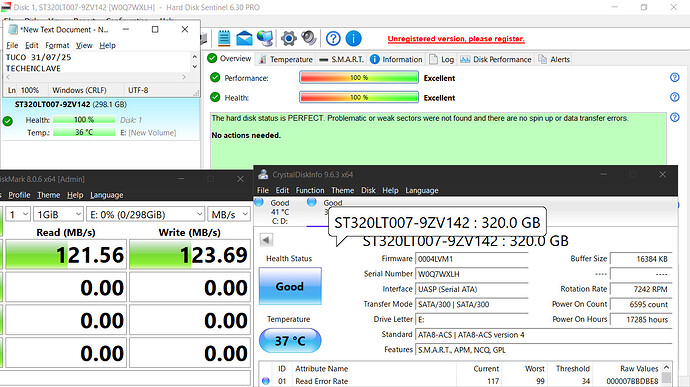Open CrystalDiskInfo Disk menu
The width and height of the screenshot is (690, 387).
(x=368, y=190)
